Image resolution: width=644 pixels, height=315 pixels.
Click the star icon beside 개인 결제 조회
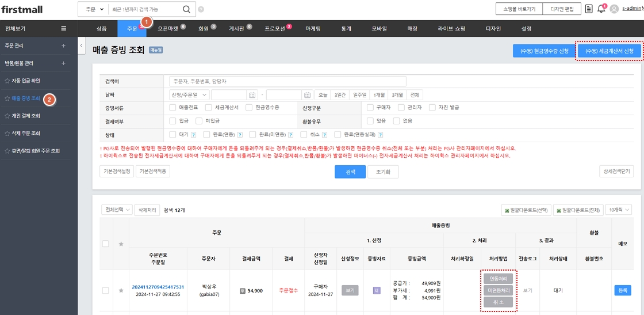(7, 116)
